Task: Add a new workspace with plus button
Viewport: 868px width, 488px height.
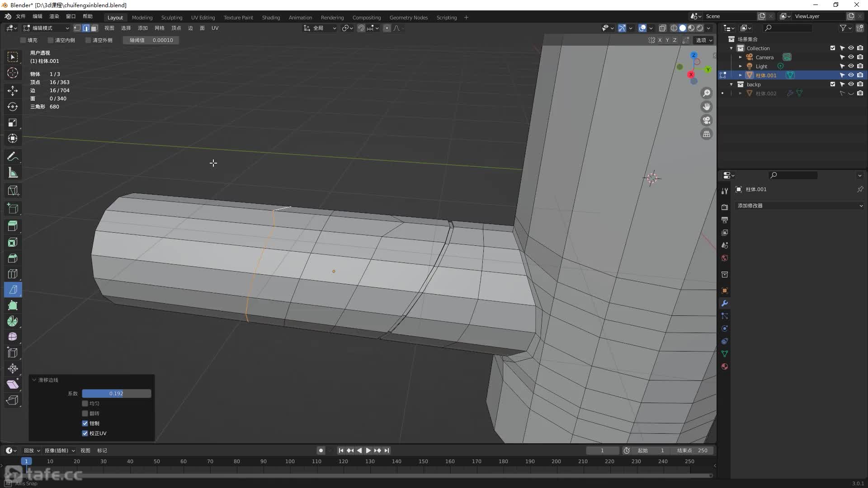Action: [466, 18]
